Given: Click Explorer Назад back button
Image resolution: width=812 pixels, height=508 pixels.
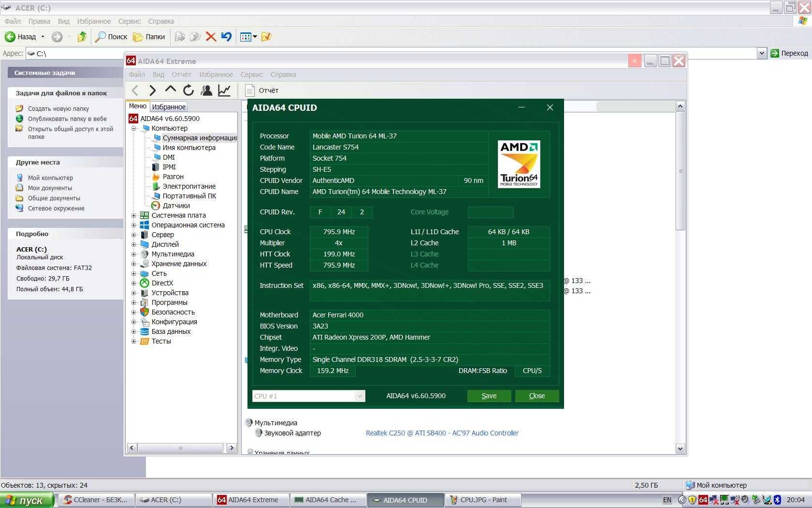Looking at the screenshot, I should tap(20, 37).
